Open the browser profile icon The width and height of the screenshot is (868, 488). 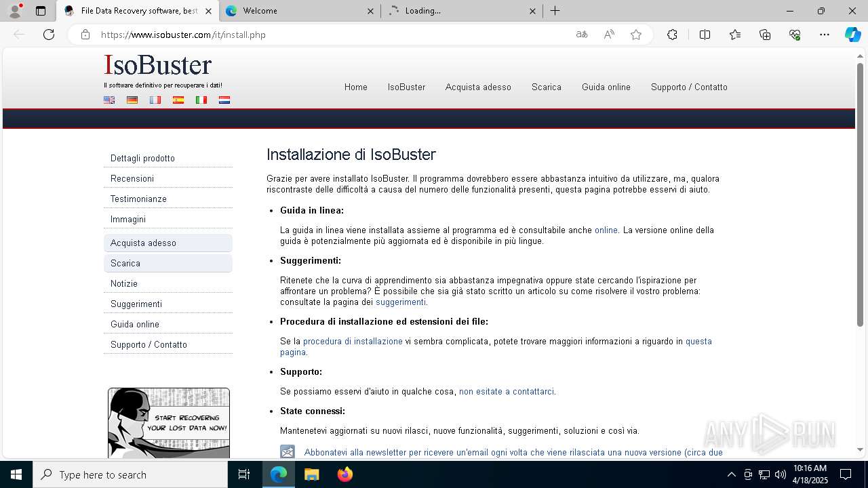pos(15,11)
